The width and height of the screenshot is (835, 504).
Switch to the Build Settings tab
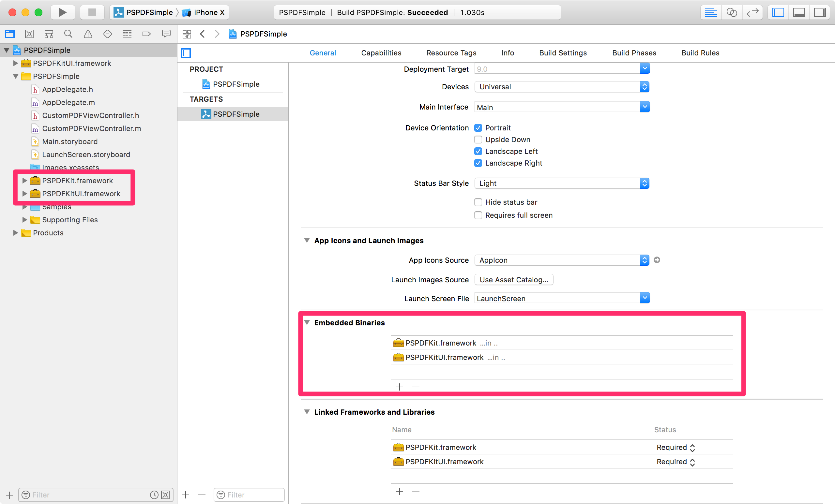click(563, 53)
